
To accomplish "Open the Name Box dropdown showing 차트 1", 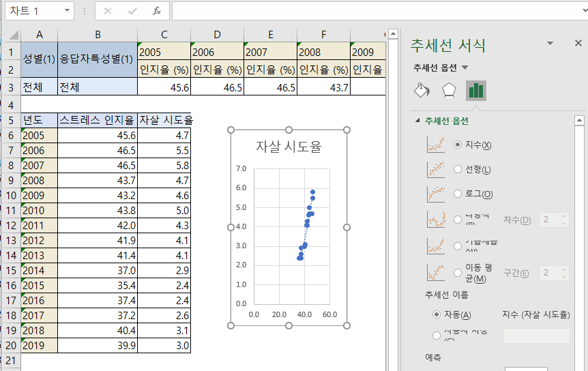I will pyautogui.click(x=67, y=10).
